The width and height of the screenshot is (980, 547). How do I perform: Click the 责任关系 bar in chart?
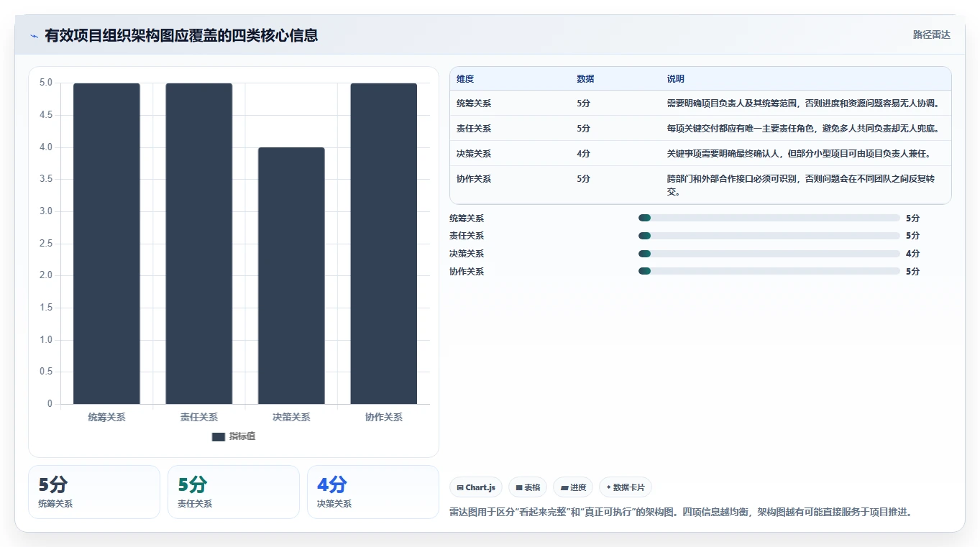point(199,244)
